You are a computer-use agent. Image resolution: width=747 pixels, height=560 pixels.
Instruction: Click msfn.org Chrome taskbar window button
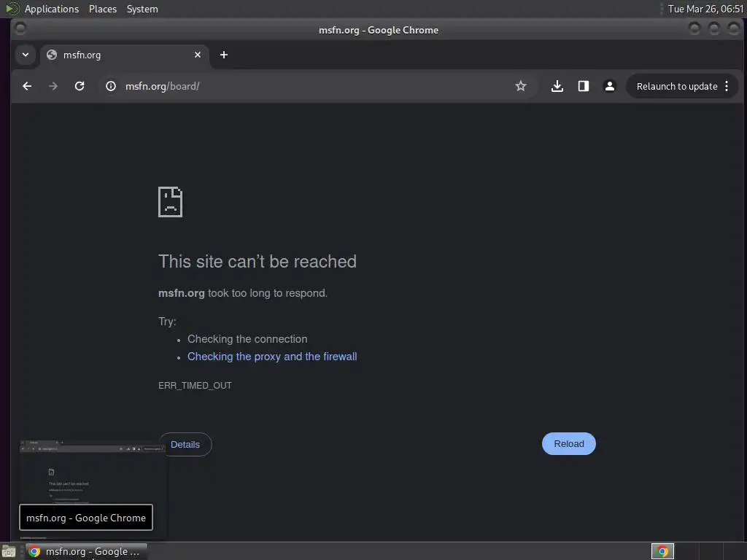(x=86, y=551)
